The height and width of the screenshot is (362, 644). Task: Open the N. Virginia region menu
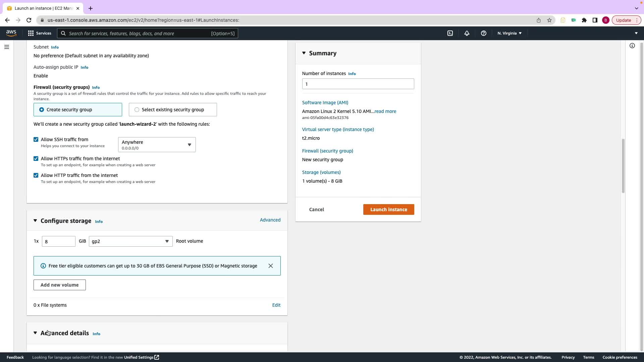(509, 33)
